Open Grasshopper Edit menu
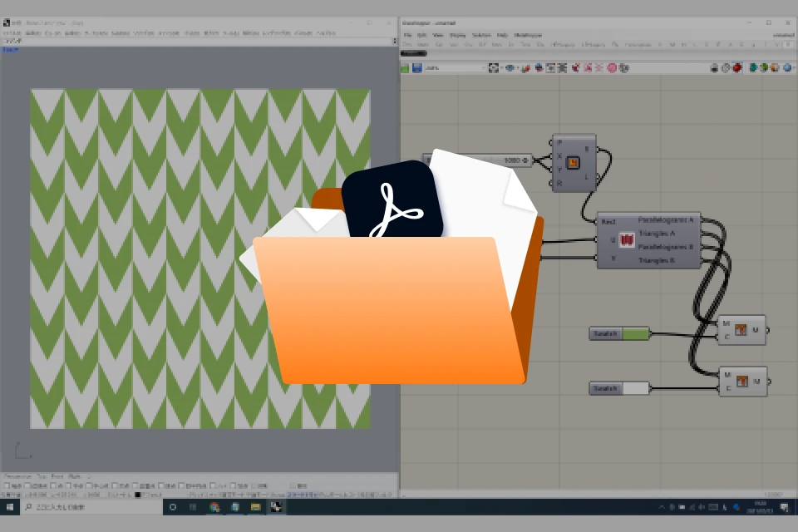This screenshot has width=798, height=532. [x=422, y=35]
